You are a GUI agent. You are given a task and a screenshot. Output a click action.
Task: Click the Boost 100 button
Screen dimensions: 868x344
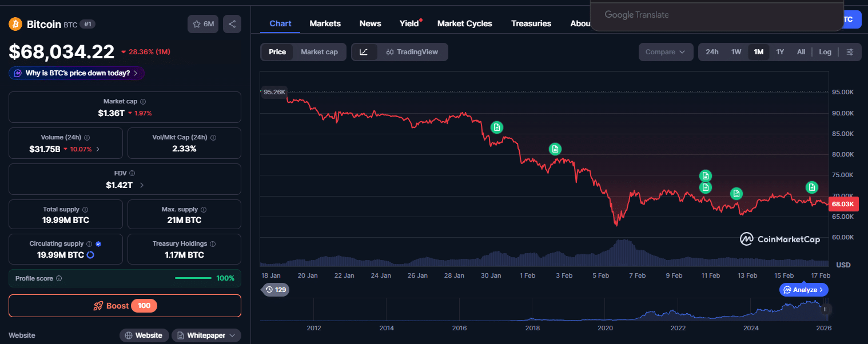click(125, 305)
